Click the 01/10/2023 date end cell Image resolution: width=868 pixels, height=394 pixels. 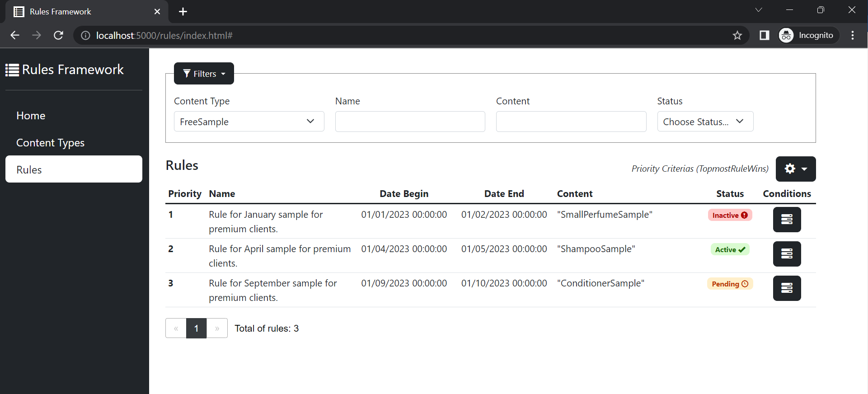tap(504, 283)
